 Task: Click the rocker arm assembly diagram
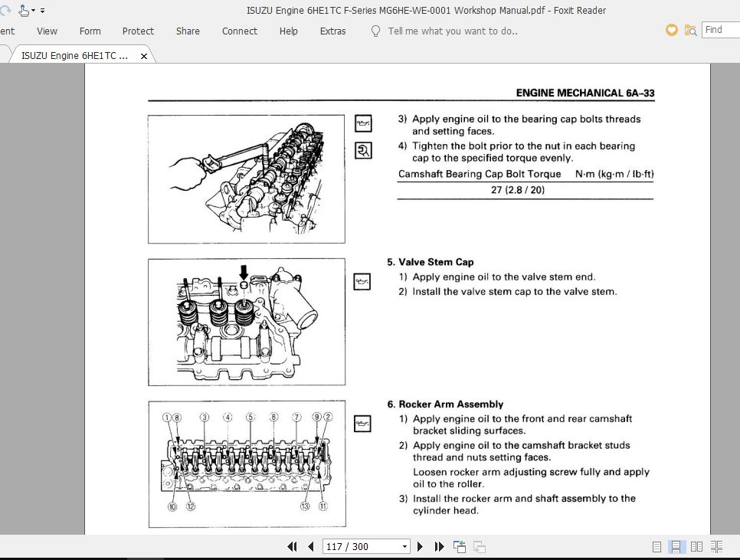(247, 463)
